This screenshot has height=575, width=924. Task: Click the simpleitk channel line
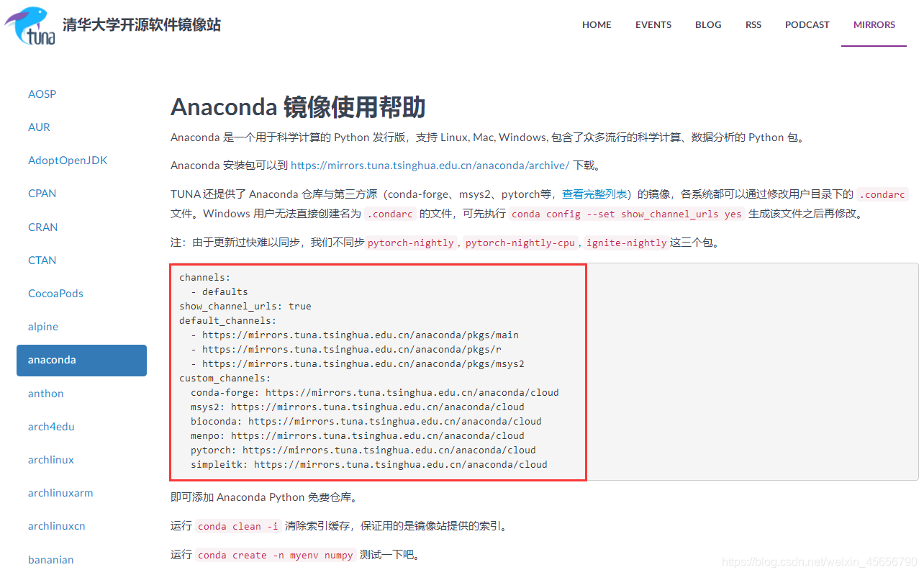pyautogui.click(x=369, y=464)
